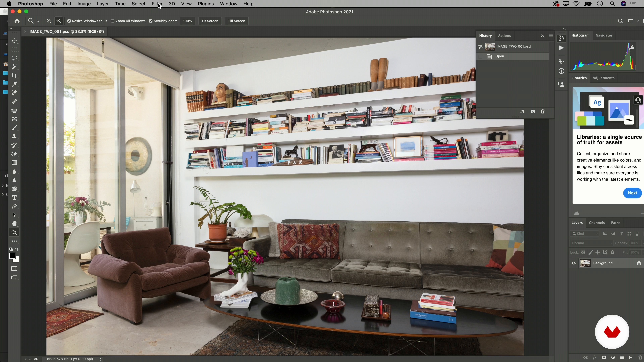The image size is (644, 362).
Task: Click the foreground color swatch
Action: (12, 256)
